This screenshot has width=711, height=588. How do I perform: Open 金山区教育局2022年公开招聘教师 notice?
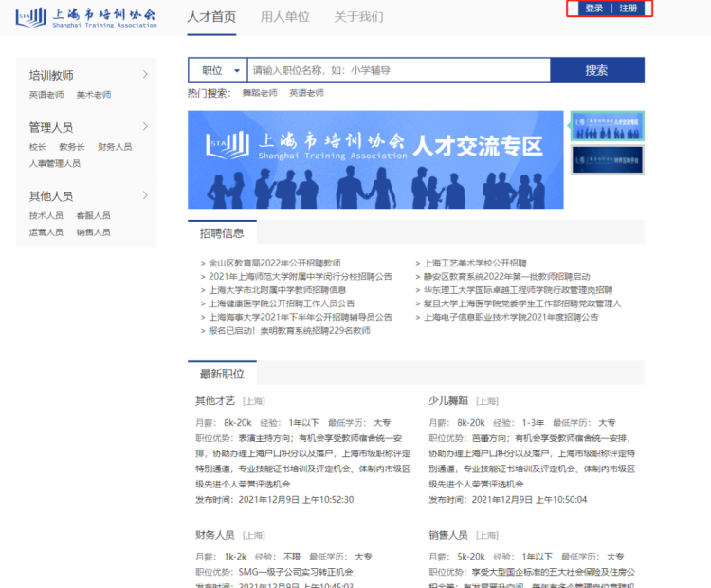(274, 263)
